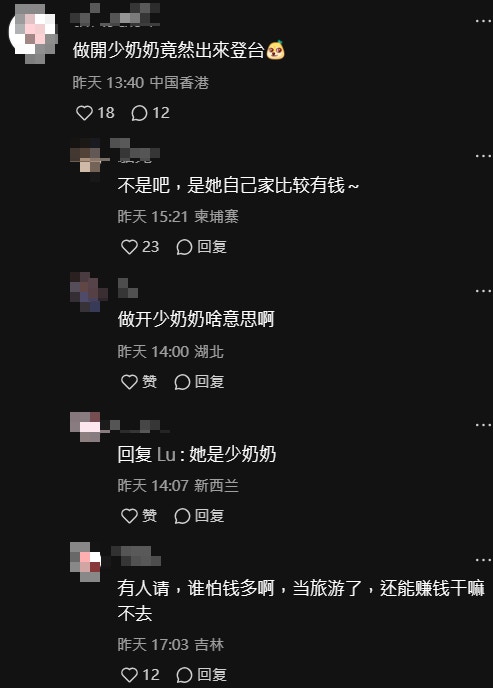
Task: Open the 12 replies on top comment
Action: 150,113
